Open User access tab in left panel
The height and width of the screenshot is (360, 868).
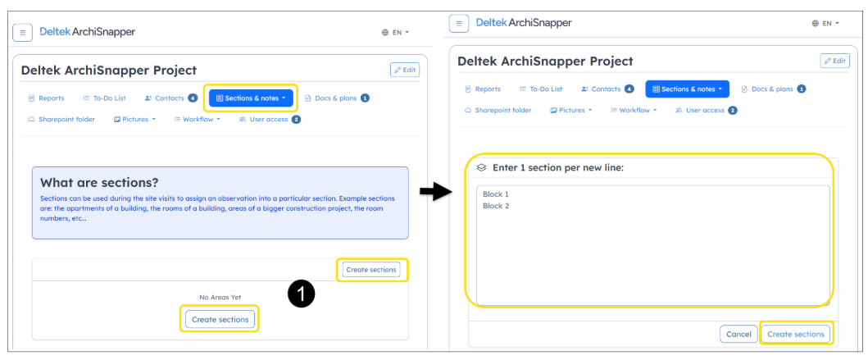pos(269,119)
